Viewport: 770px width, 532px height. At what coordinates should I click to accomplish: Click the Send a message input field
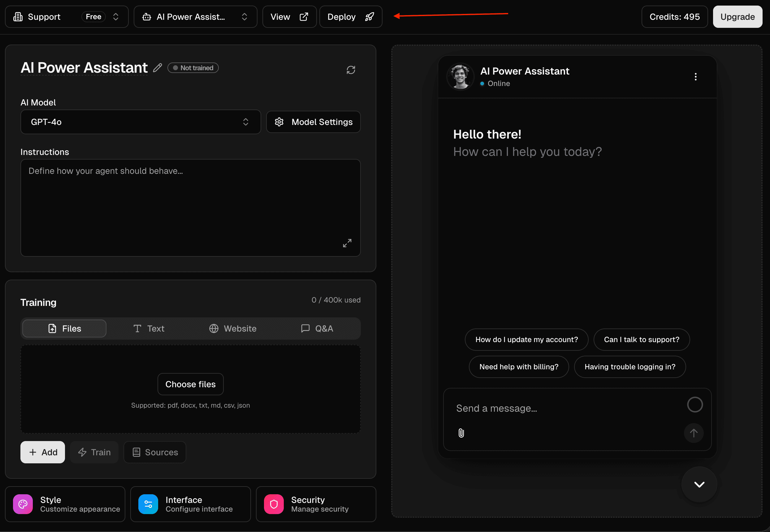(x=564, y=408)
